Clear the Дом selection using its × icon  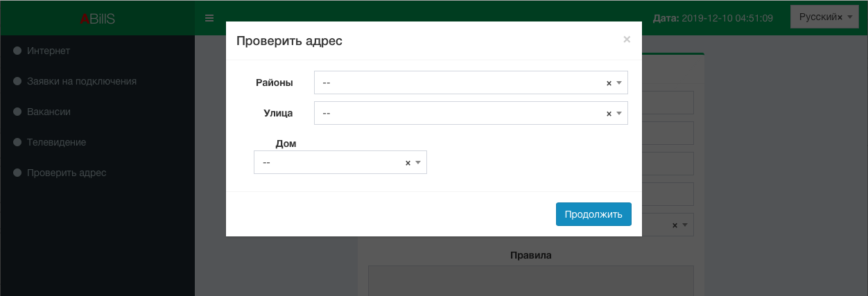coord(408,163)
